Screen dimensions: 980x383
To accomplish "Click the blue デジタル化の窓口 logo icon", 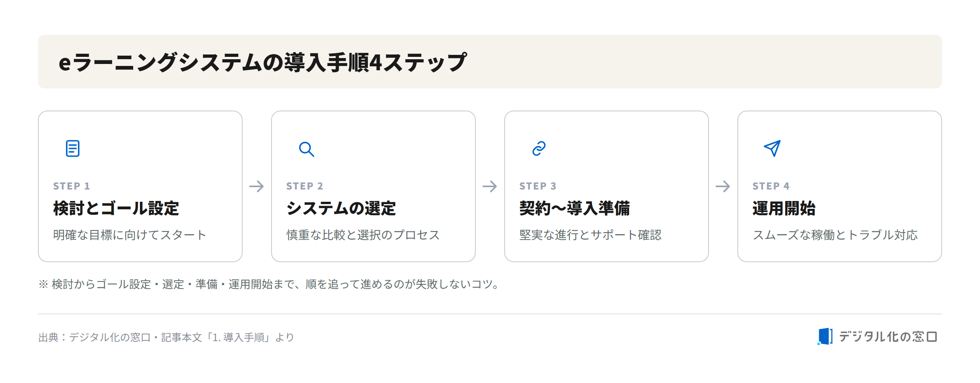I will 825,336.
